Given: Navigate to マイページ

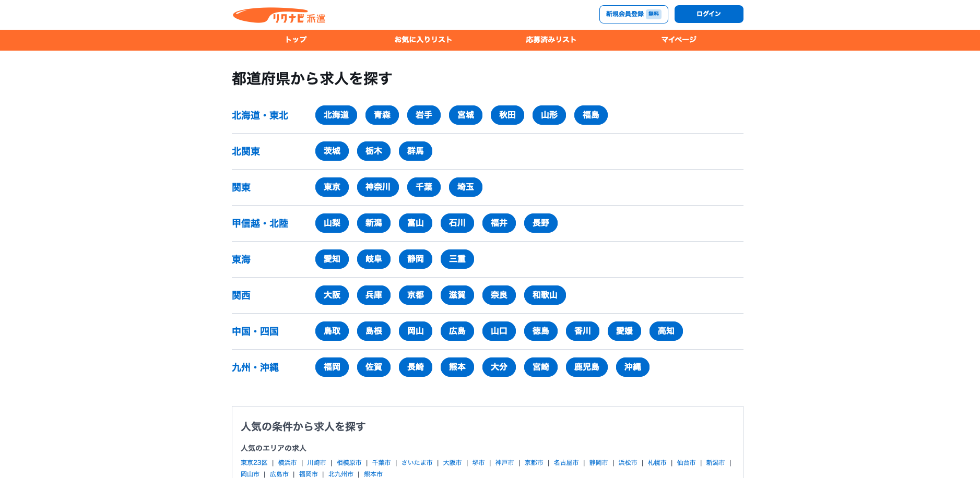Looking at the screenshot, I should (x=678, y=40).
